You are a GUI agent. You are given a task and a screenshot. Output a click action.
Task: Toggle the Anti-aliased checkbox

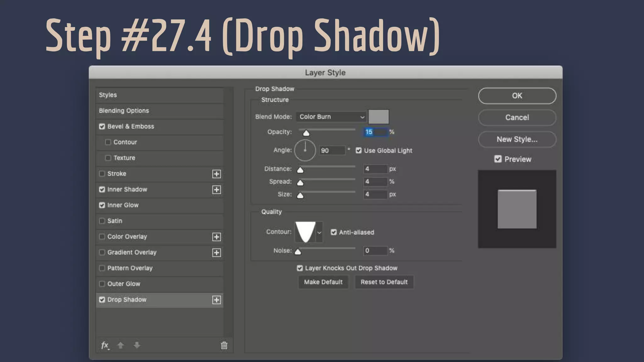334,232
